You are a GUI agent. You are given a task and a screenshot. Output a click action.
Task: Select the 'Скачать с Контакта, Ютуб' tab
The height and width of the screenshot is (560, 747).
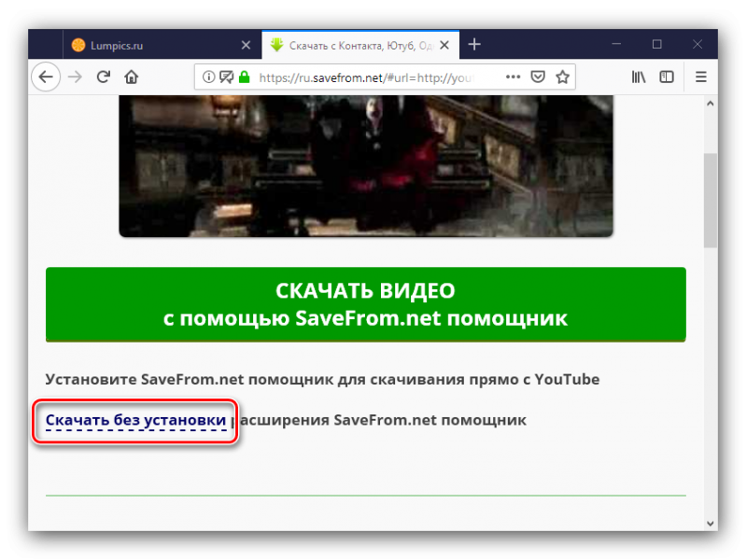(x=360, y=45)
